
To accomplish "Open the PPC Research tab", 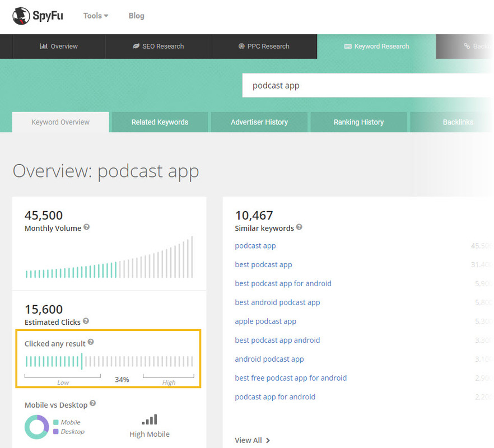I will tap(264, 46).
